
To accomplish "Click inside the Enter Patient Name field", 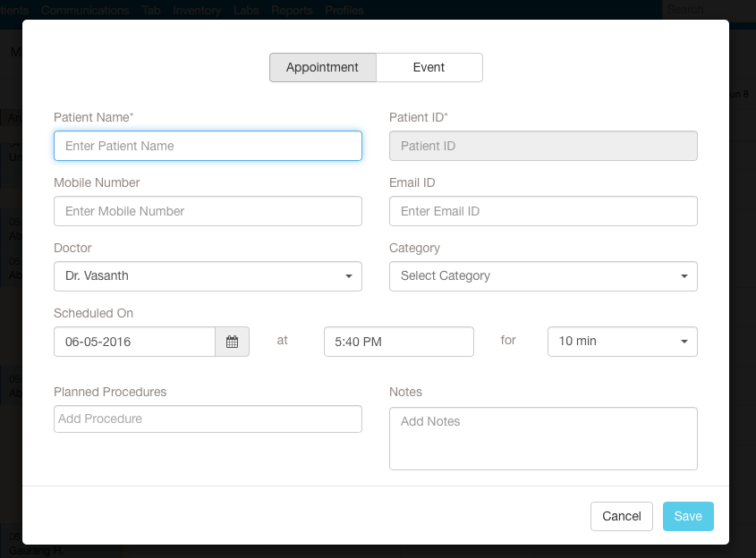I will click(x=208, y=146).
